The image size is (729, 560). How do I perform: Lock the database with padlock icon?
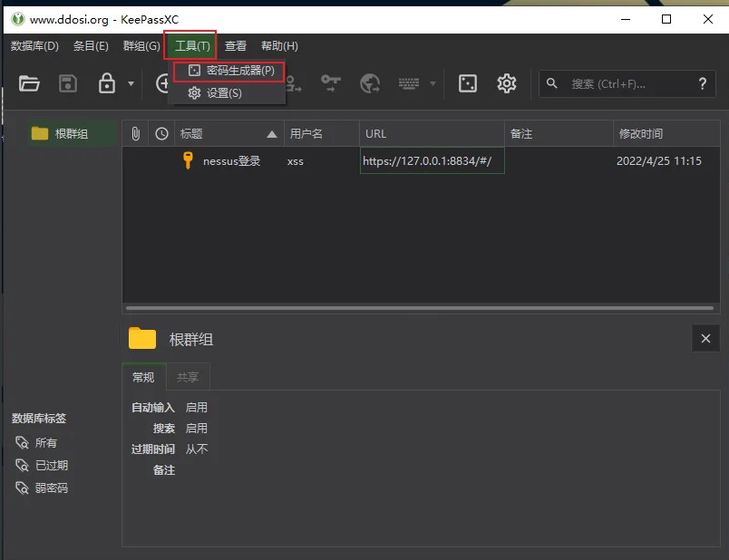(107, 83)
